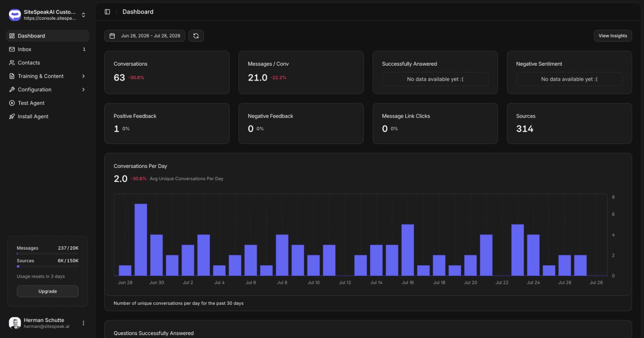
Task: Click Avg Unique Conversations Per Day label
Action: (x=186, y=179)
